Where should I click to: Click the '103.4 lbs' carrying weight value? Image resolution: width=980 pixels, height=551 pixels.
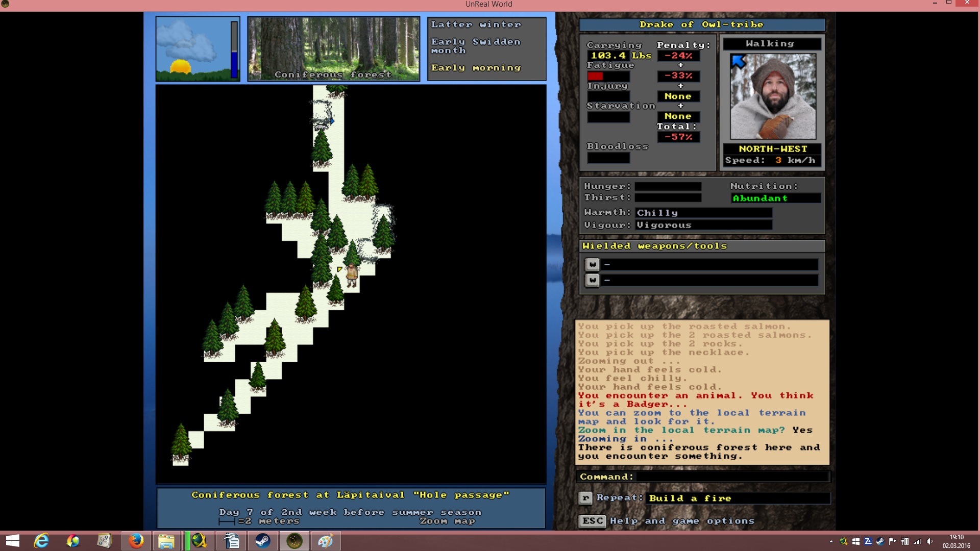pyautogui.click(x=621, y=56)
